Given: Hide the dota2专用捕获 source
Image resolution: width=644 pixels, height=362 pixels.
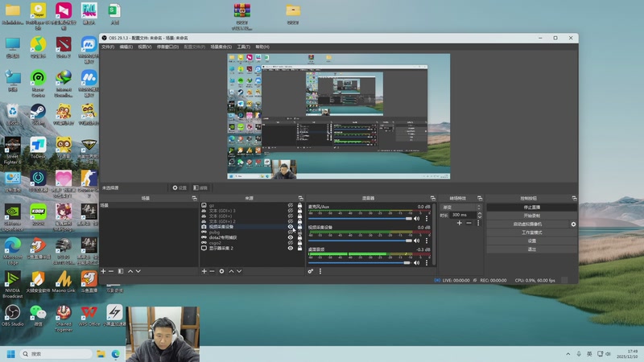Looking at the screenshot, I should [x=291, y=237].
